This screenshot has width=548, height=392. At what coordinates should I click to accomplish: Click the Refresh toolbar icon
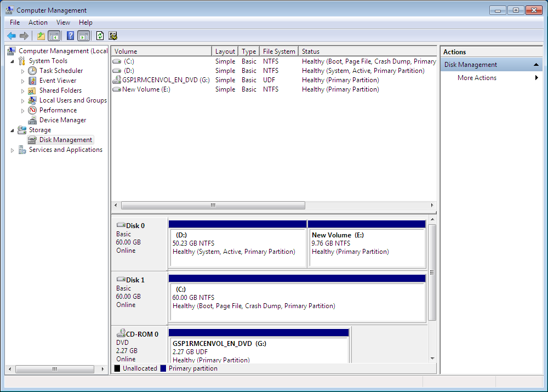(100, 36)
